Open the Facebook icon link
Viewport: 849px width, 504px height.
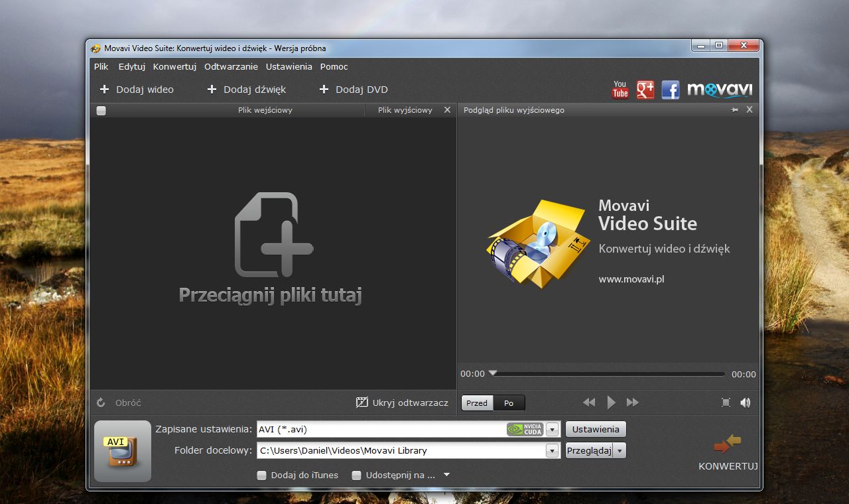click(671, 90)
